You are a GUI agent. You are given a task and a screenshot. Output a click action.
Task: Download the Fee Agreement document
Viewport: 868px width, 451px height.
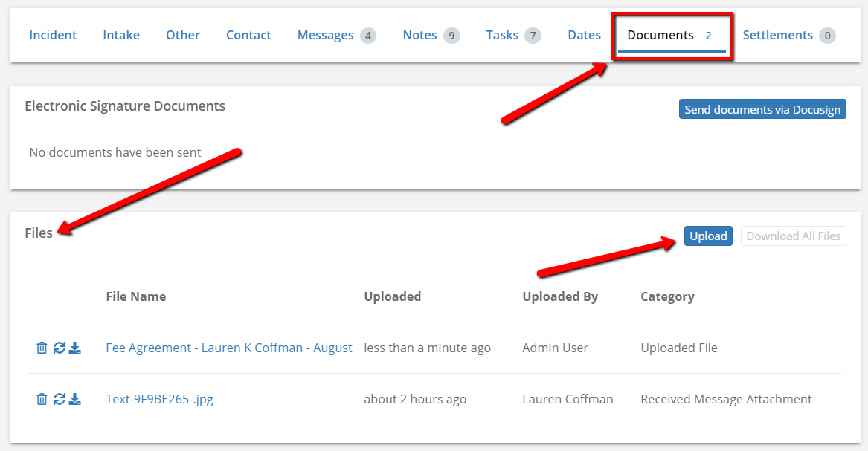point(74,347)
